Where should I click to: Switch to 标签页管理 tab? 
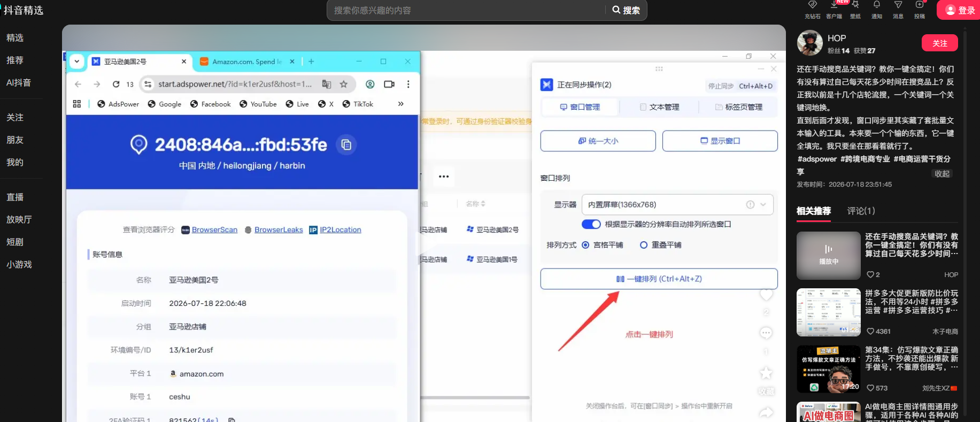pyautogui.click(x=739, y=107)
